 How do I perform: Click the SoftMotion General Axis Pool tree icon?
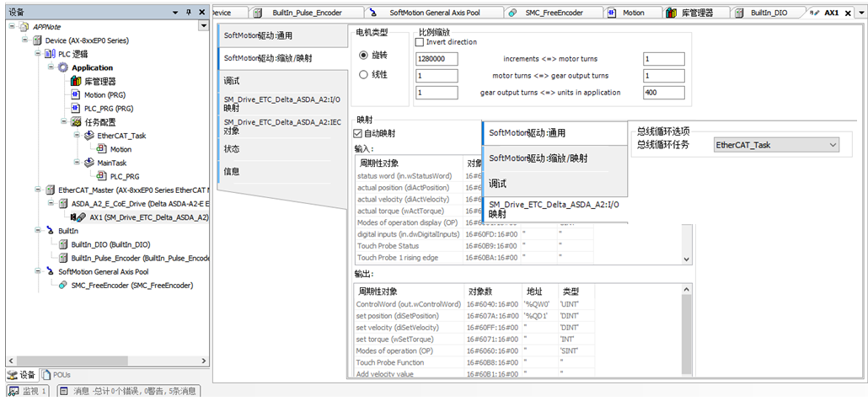51,271
